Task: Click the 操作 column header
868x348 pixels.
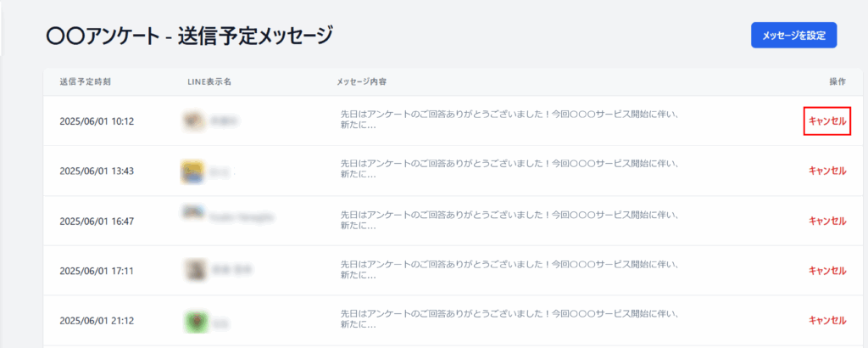Action: coord(837,82)
